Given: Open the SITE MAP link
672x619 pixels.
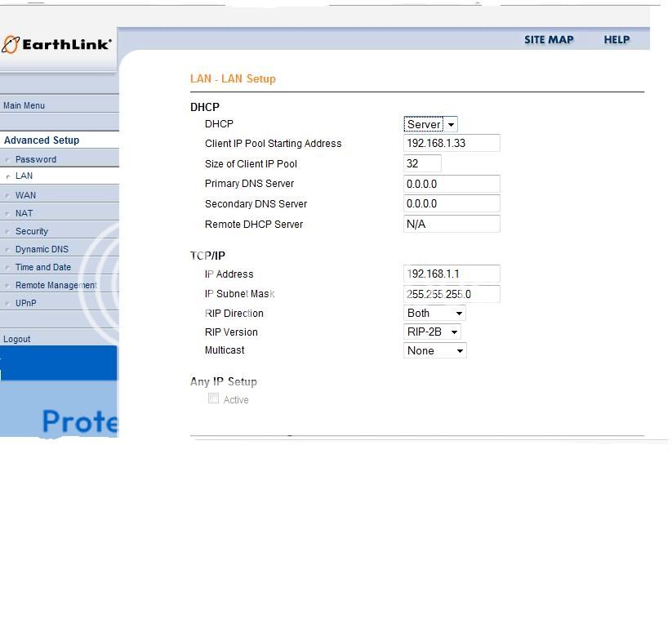Looking at the screenshot, I should pos(549,40).
